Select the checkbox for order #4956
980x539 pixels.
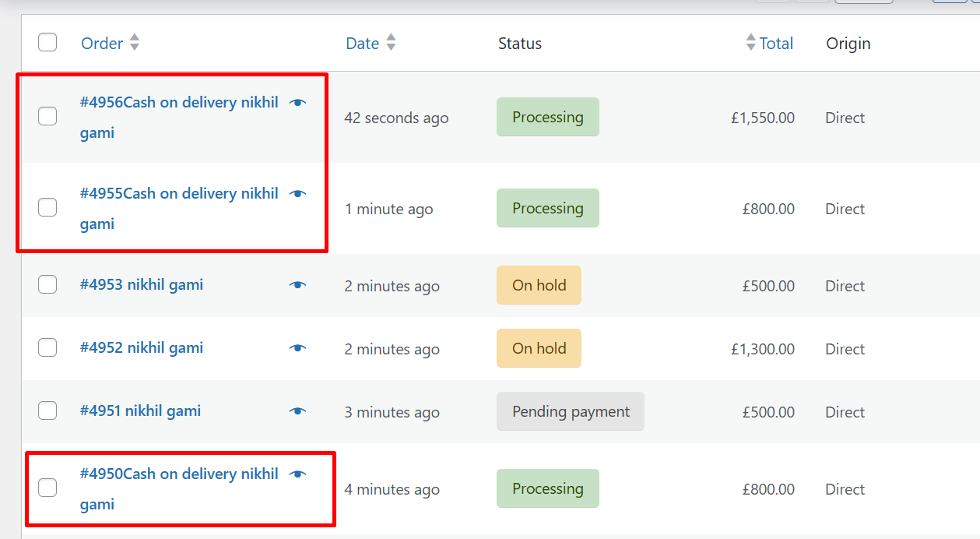pos(47,116)
